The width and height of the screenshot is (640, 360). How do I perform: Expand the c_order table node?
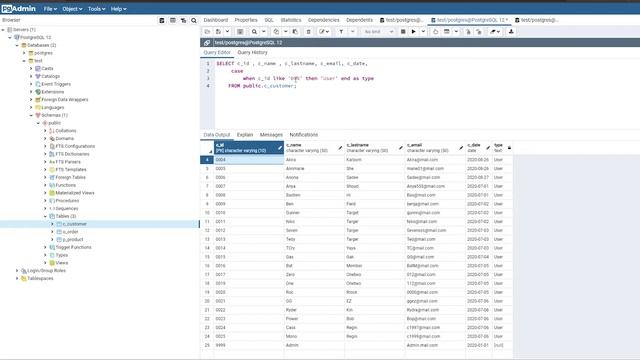tap(52, 232)
